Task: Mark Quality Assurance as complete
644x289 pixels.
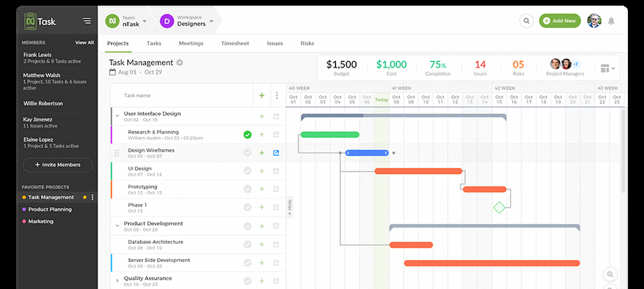Action: 248,281
